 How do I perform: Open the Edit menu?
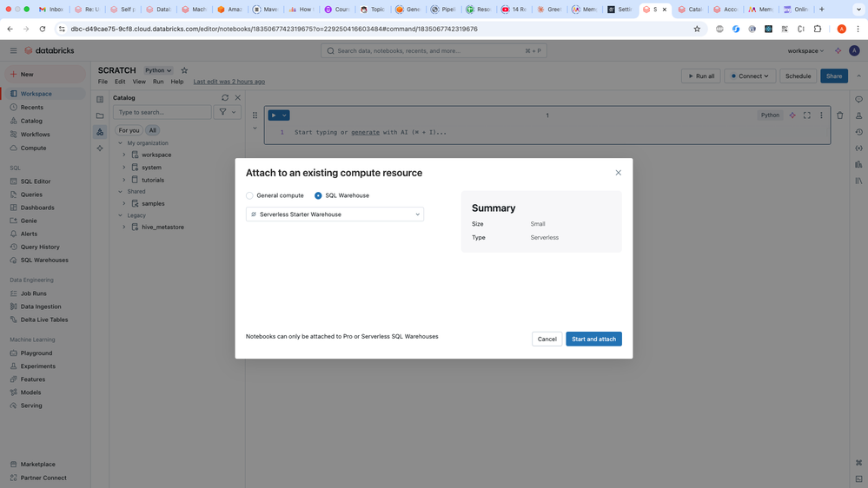(120, 82)
